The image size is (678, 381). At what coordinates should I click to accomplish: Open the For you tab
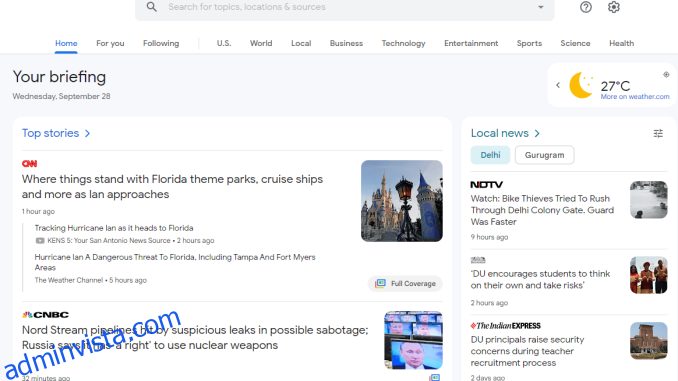tap(110, 43)
